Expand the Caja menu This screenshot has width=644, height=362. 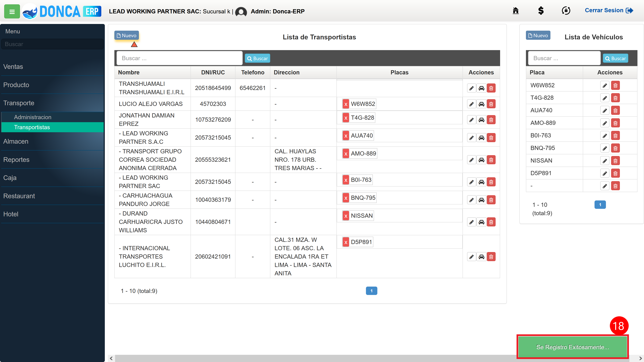[52, 178]
